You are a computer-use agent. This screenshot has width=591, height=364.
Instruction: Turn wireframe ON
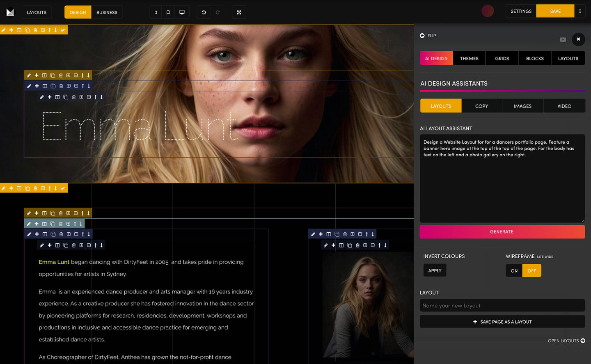click(x=514, y=271)
